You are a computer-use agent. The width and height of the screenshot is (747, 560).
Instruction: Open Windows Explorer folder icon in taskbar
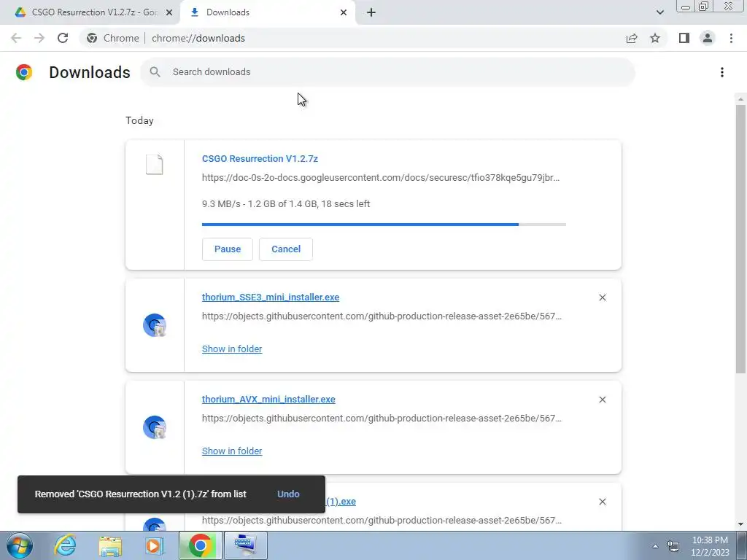coord(110,545)
